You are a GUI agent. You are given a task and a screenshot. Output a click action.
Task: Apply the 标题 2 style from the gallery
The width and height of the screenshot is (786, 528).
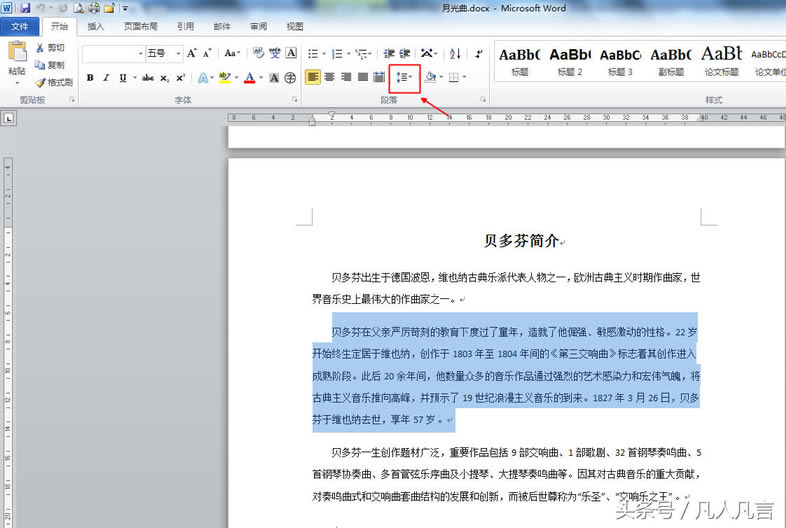[x=570, y=59]
